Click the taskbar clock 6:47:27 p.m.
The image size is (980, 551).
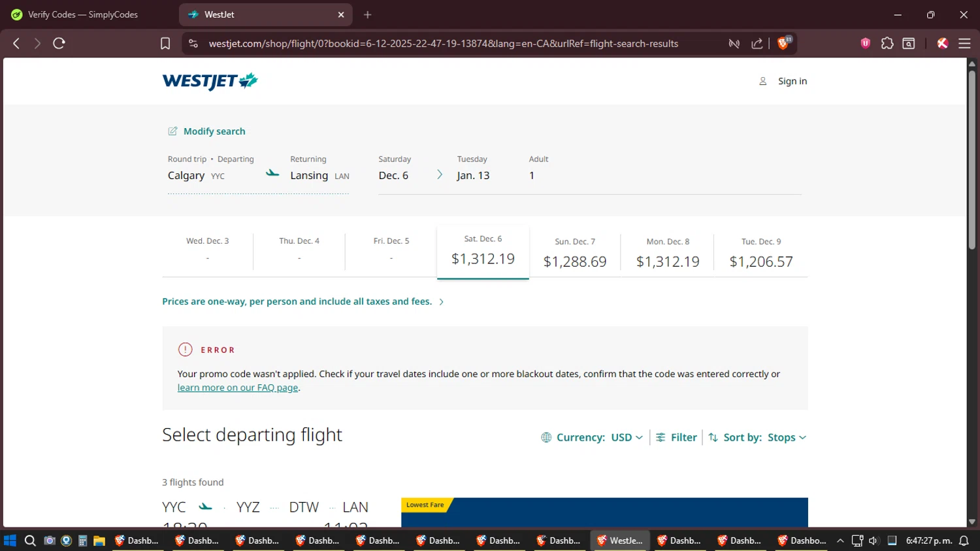pyautogui.click(x=929, y=541)
